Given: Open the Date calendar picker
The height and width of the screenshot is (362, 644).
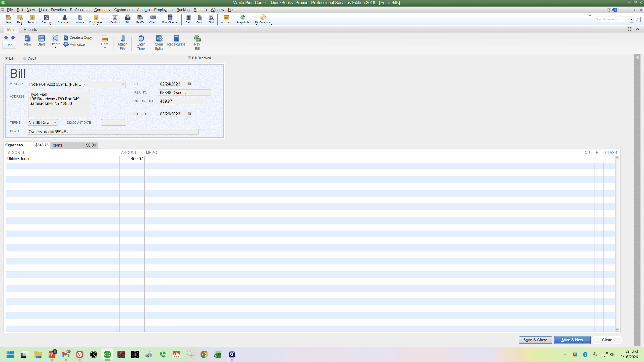Looking at the screenshot, I should pyautogui.click(x=189, y=84).
